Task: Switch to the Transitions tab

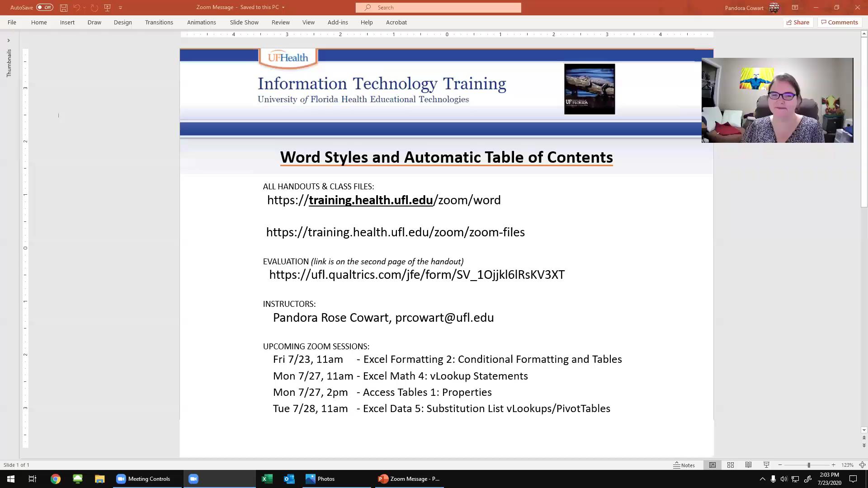Action: click(x=159, y=22)
